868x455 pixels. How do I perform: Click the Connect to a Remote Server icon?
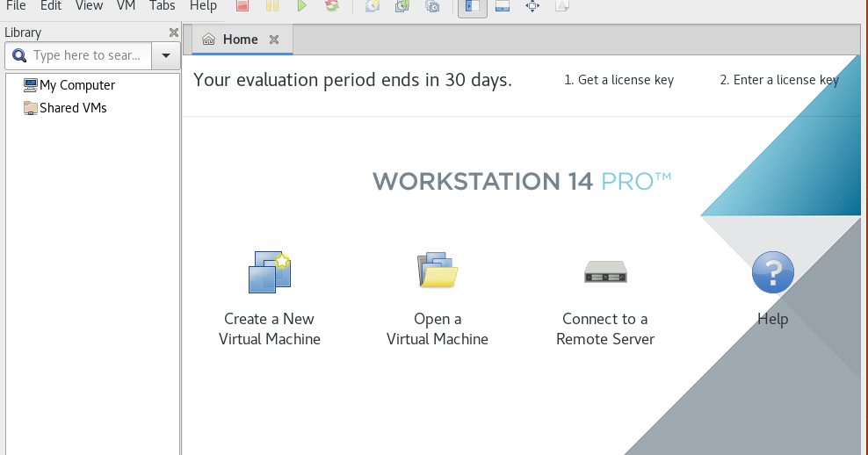coord(605,271)
